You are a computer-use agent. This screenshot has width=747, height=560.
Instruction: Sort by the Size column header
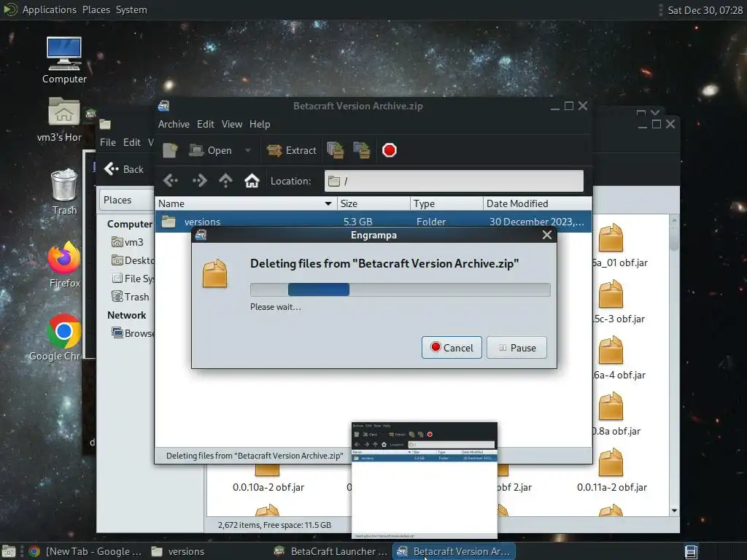tap(373, 203)
